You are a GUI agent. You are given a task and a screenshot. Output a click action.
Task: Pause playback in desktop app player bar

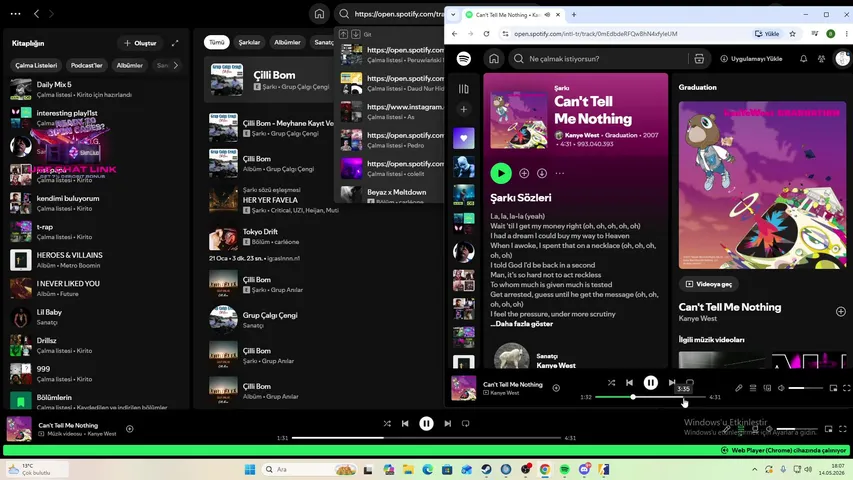pos(426,423)
